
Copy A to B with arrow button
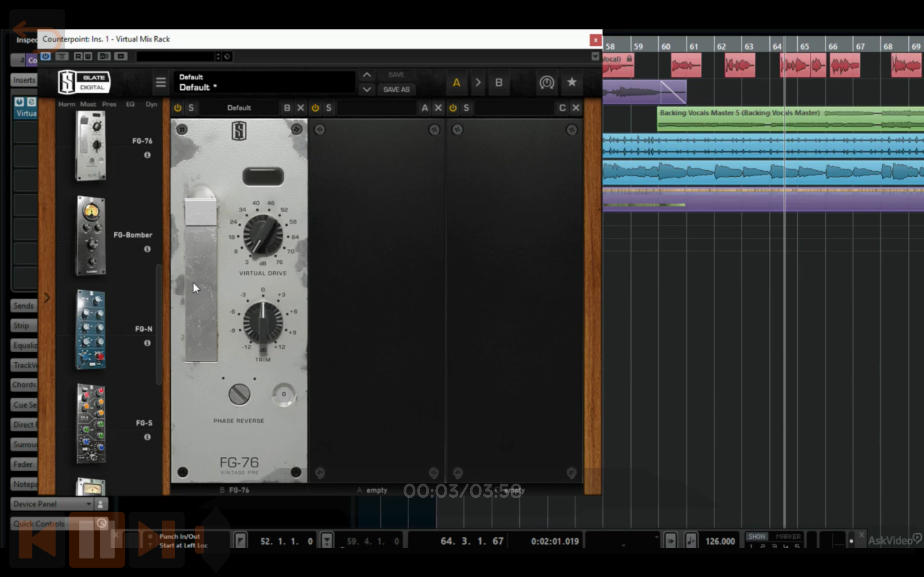(x=478, y=83)
